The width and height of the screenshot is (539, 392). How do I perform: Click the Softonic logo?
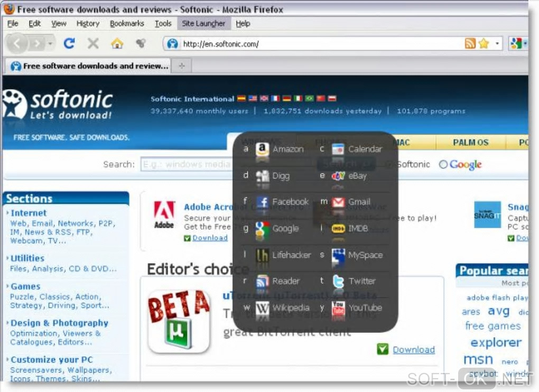click(57, 104)
